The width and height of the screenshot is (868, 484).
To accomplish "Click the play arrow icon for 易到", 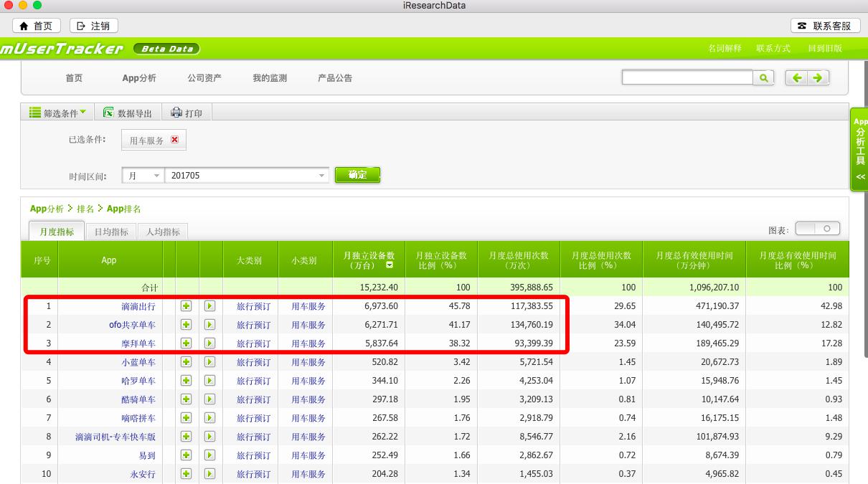I will [210, 455].
